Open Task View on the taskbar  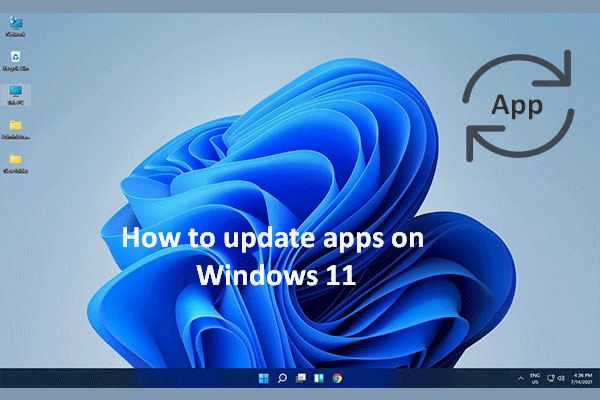click(x=301, y=378)
